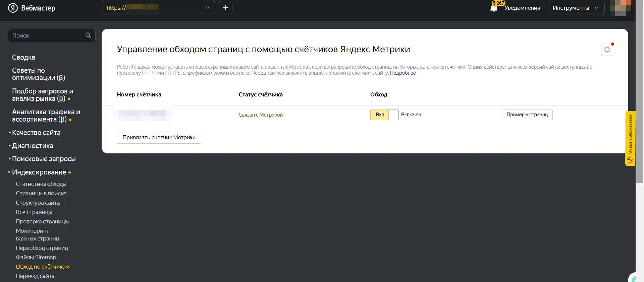644x282 pixels.
Task: Go to Файлы Sitemap
Action: coord(36,257)
